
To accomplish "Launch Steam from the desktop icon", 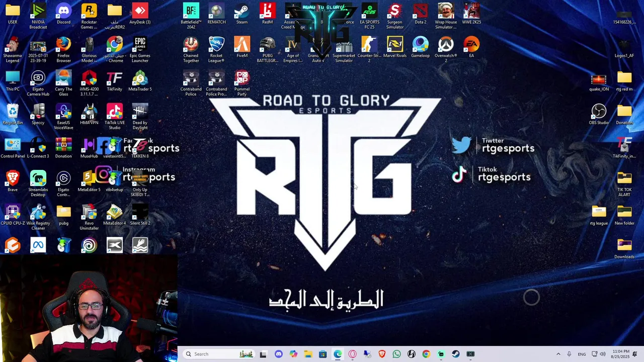I will coord(242,14).
